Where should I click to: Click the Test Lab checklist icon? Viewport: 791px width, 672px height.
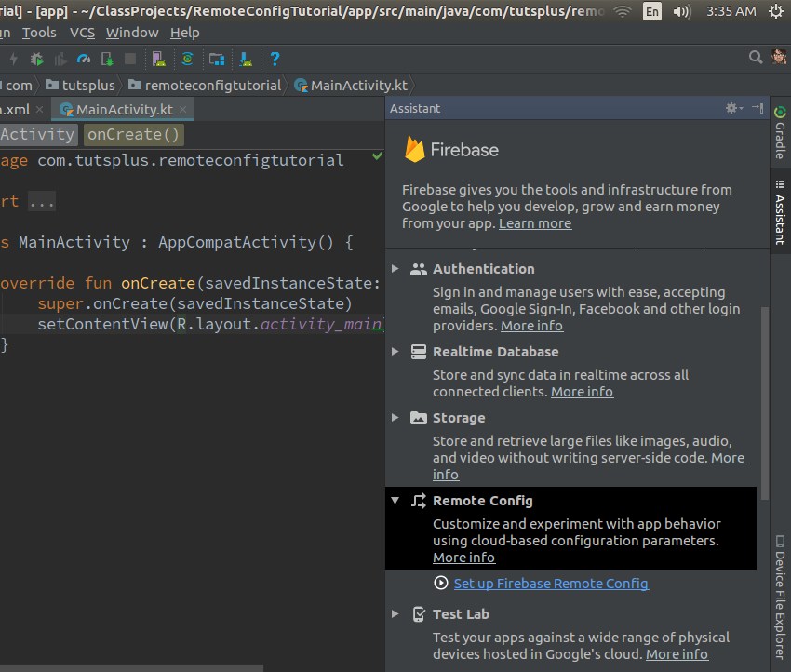coord(418,614)
